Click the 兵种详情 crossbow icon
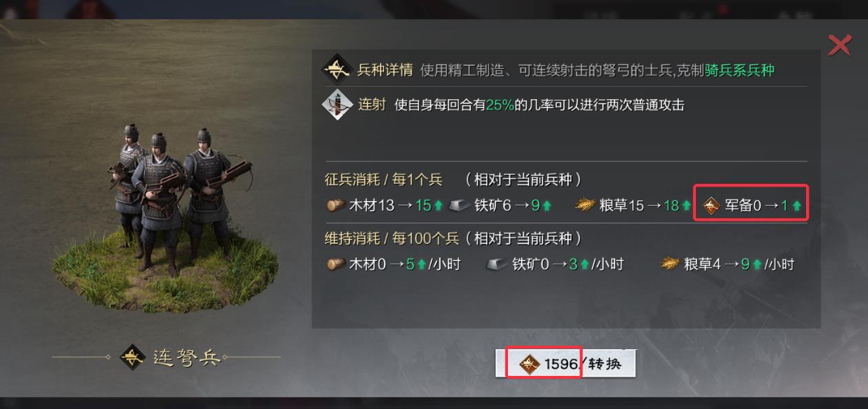The width and height of the screenshot is (868, 409). point(337,70)
